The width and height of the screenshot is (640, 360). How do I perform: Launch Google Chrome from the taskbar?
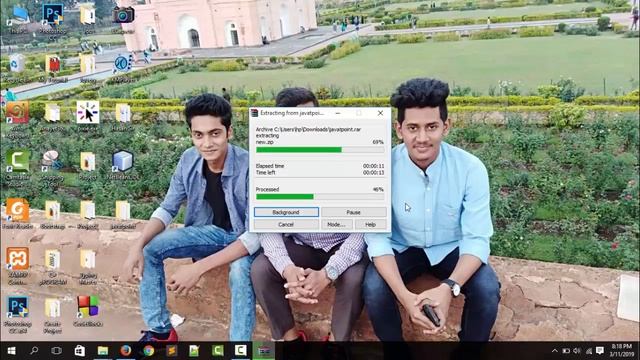point(149,351)
